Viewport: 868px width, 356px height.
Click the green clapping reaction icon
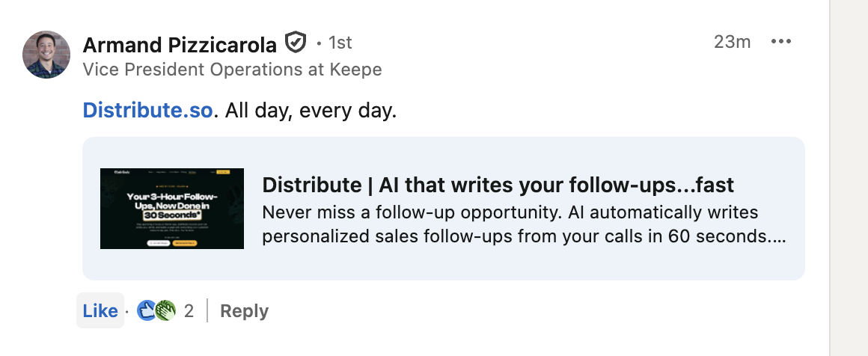[165, 311]
